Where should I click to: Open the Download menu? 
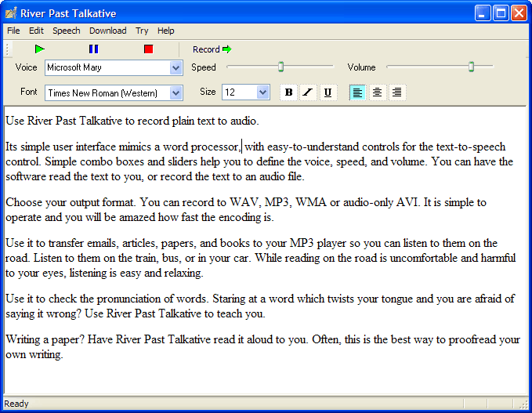pos(108,31)
